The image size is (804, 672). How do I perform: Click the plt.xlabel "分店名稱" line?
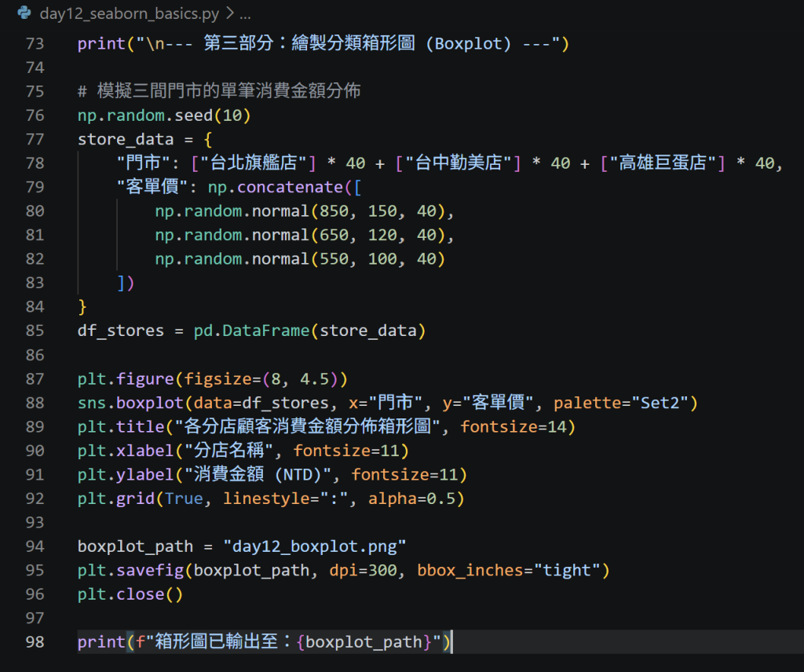tap(243, 451)
